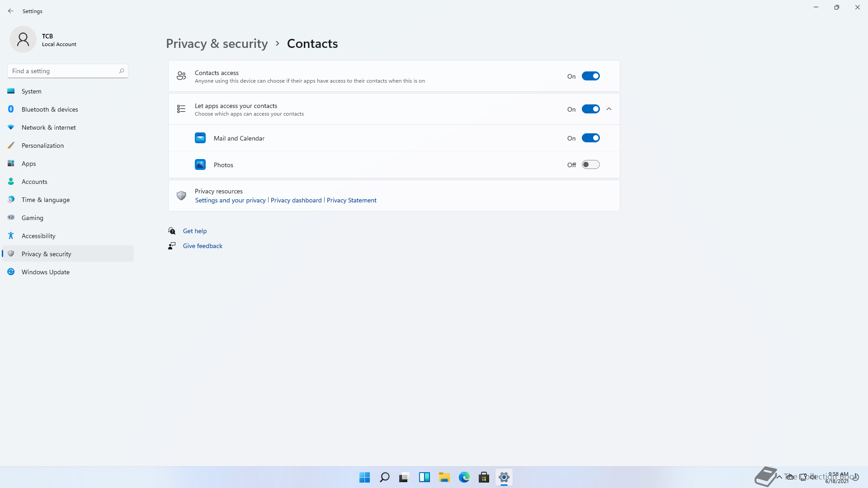This screenshot has width=868, height=488.
Task: Click the Get help link
Action: [x=194, y=231]
